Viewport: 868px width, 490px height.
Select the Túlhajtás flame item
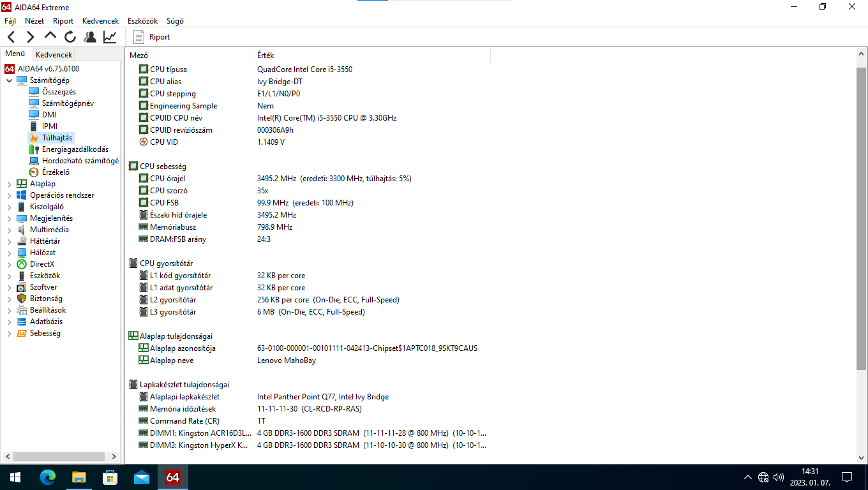(x=51, y=138)
